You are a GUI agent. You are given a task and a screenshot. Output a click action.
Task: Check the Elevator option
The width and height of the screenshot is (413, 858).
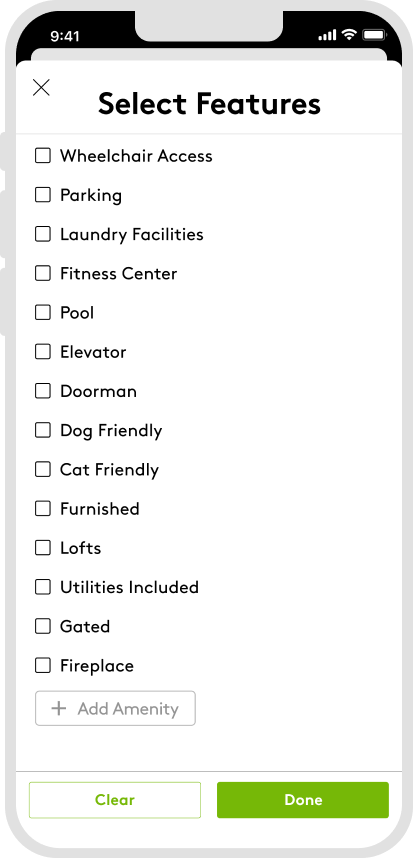pos(43,352)
